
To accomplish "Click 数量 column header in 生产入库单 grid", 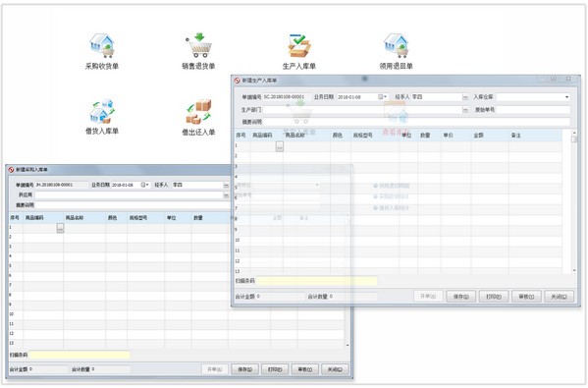I will click(429, 136).
